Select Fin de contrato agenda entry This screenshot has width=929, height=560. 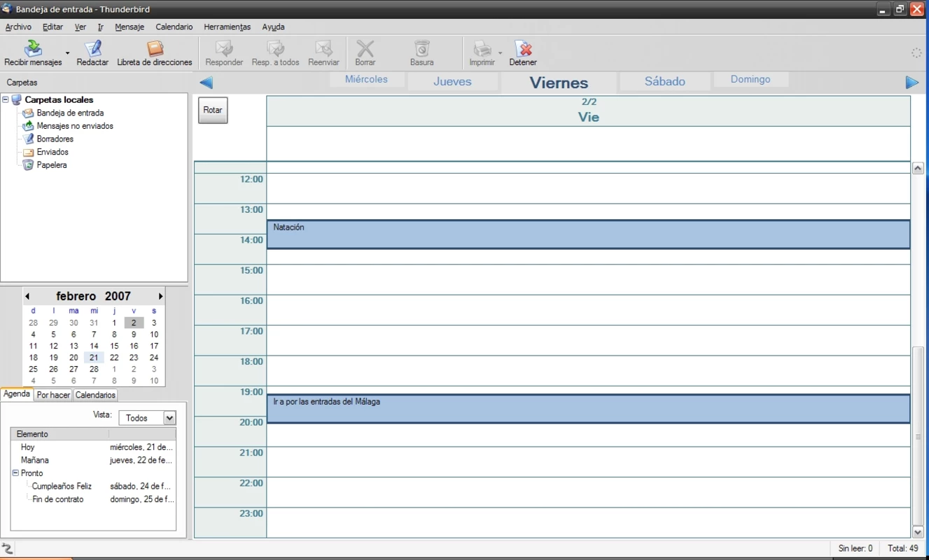tap(93, 499)
